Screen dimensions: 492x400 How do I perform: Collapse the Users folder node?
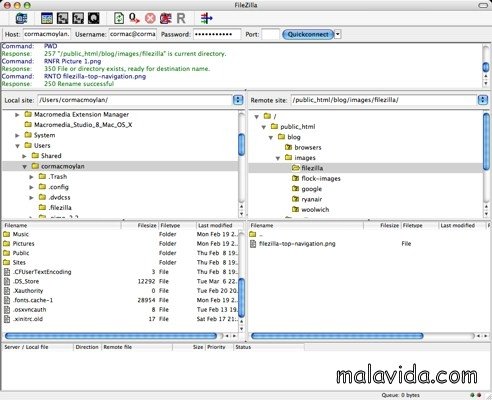click(17, 146)
